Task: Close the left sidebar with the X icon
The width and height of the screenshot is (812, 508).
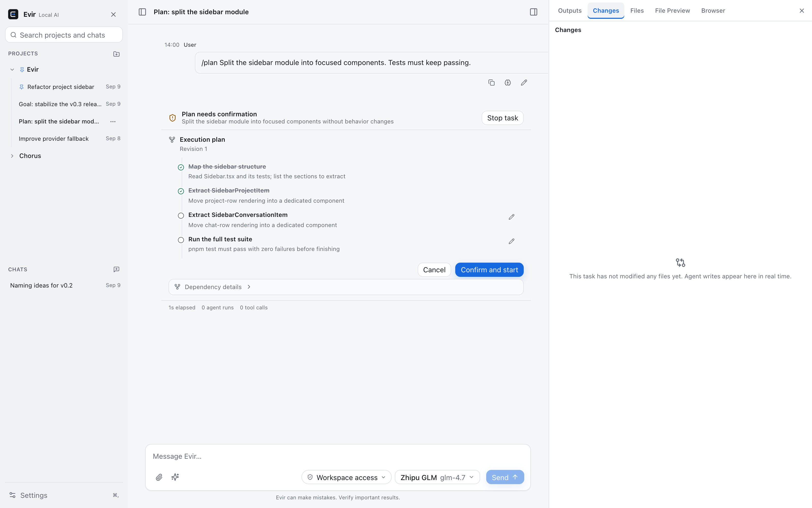Action: [113, 14]
